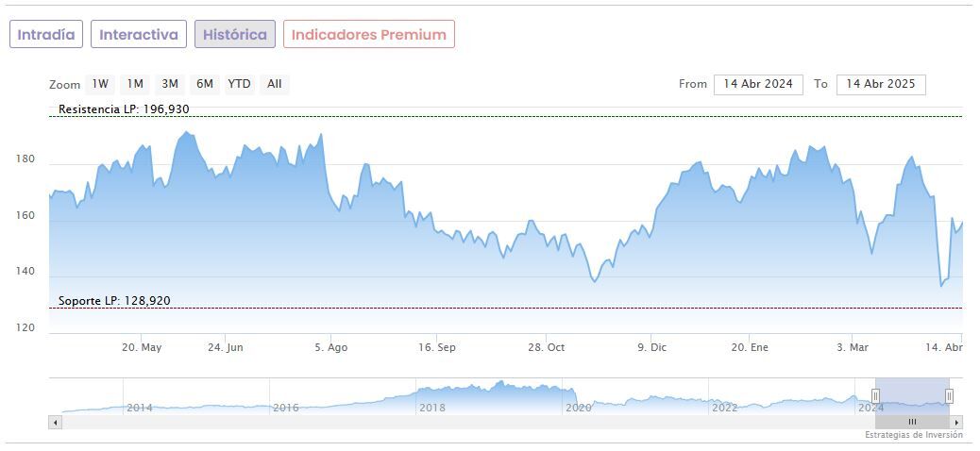Image resolution: width=980 pixels, height=451 pixels.
Task: Choose the 3M zoom range
Action: [x=170, y=84]
